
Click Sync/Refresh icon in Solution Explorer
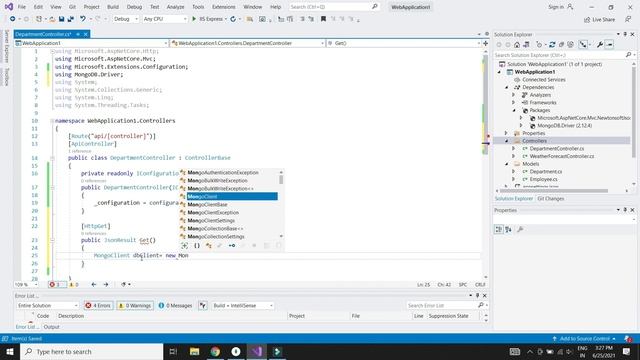pyautogui.click(x=552, y=44)
